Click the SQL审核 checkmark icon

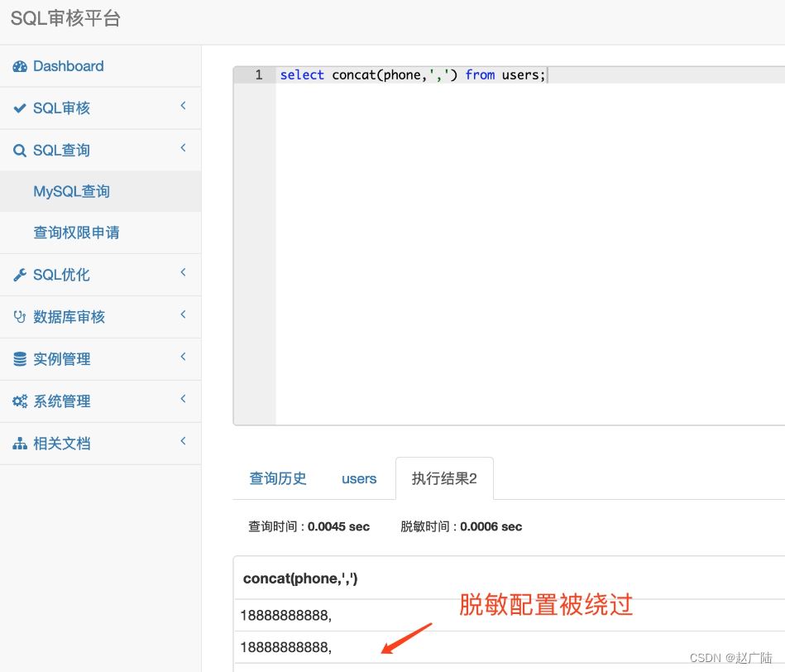point(20,108)
